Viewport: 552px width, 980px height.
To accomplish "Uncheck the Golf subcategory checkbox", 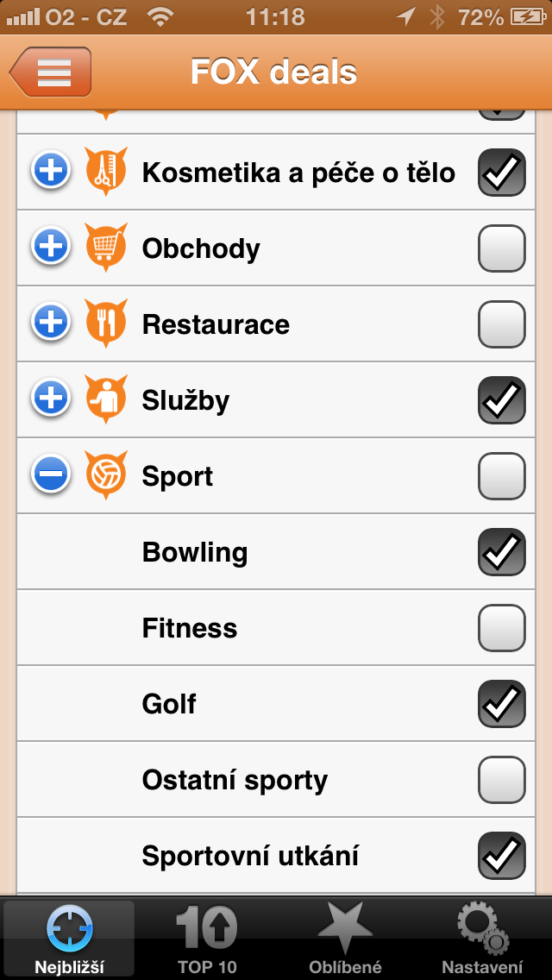I will [x=501, y=704].
